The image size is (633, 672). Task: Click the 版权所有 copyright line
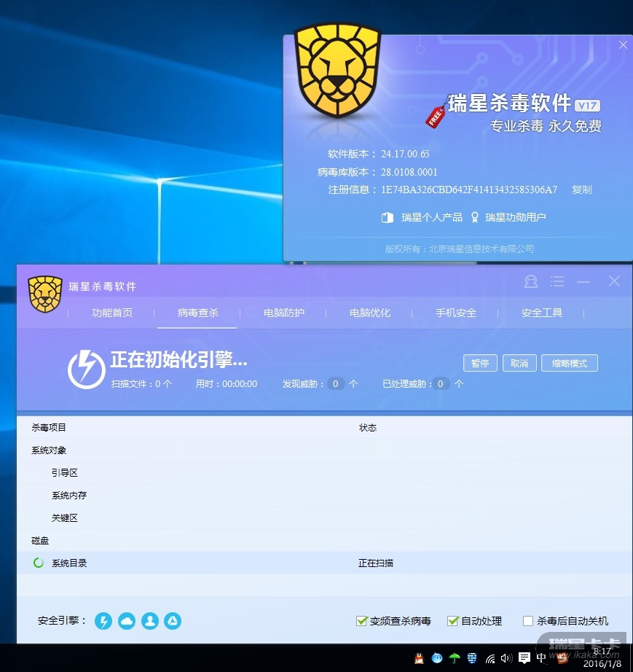tap(460, 249)
